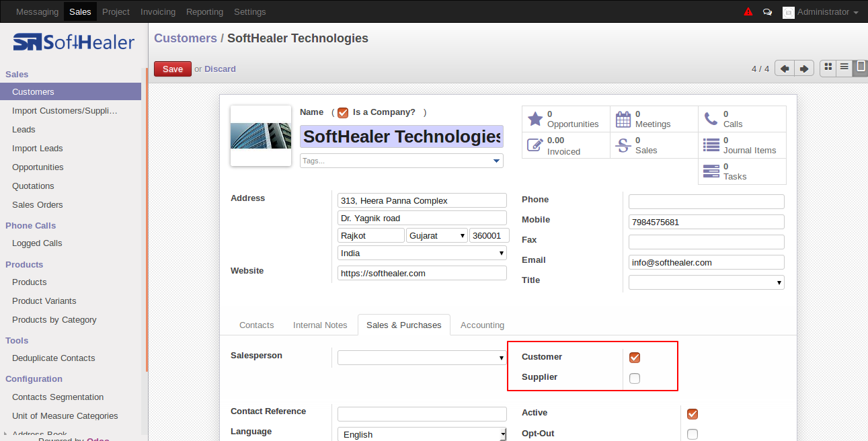Image resolution: width=868 pixels, height=441 pixels.
Task: Open the Invoicing menu
Action: pos(158,12)
